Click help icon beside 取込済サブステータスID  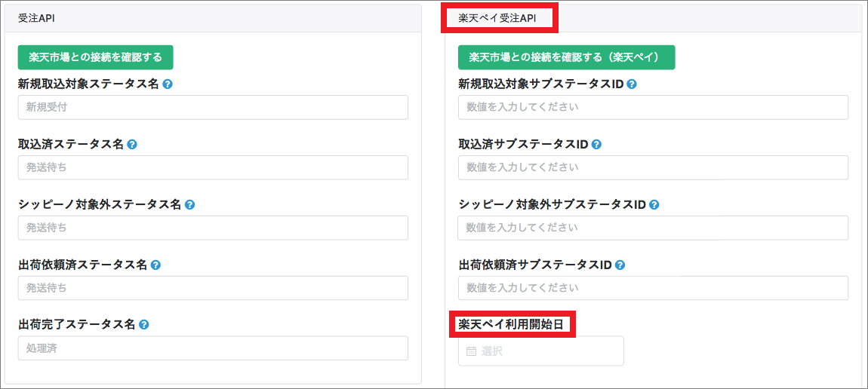click(x=596, y=144)
